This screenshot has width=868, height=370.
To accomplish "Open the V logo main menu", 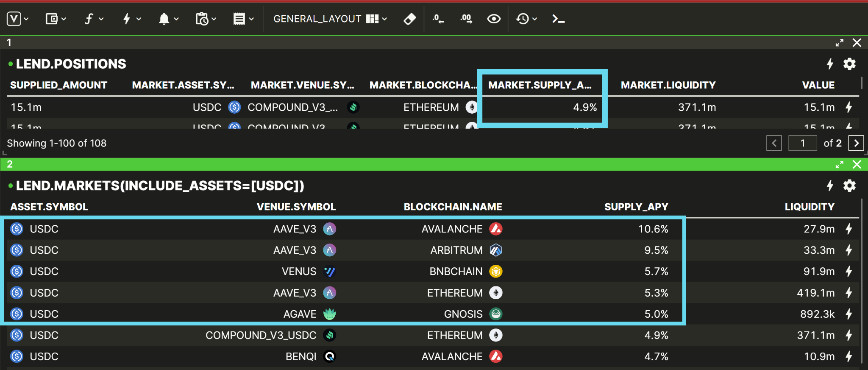I will click(14, 19).
